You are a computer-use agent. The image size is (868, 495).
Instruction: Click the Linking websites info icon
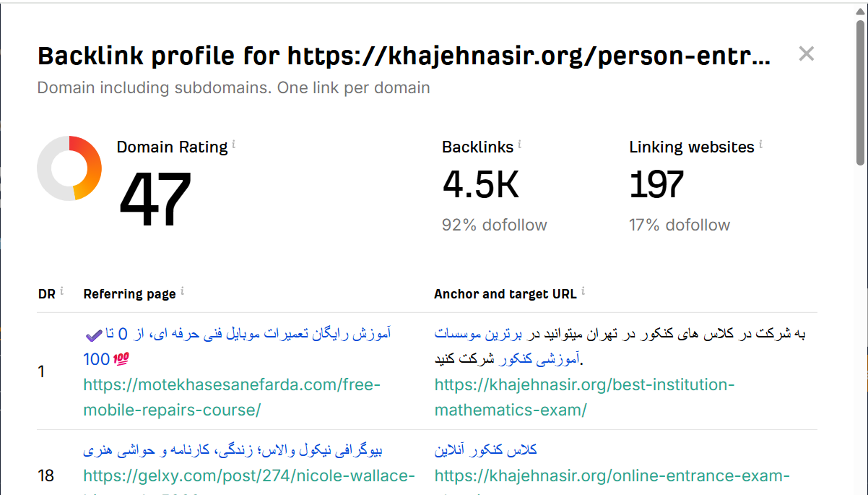pyautogui.click(x=760, y=145)
